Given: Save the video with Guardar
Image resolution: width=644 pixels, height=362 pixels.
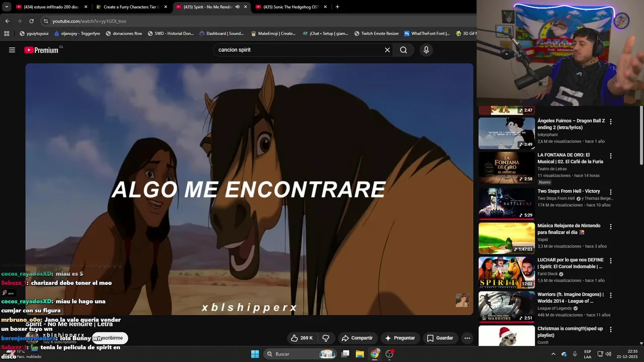Looking at the screenshot, I should [x=440, y=338].
